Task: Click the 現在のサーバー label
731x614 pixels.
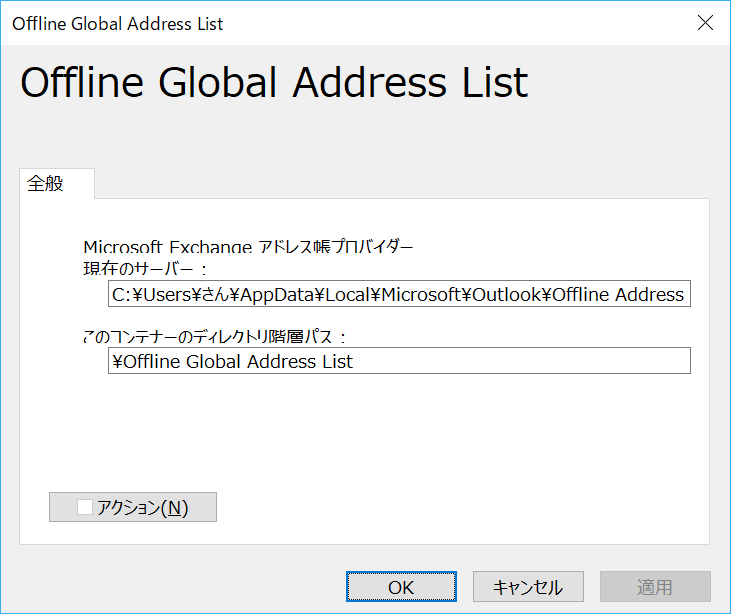Action: (145, 269)
